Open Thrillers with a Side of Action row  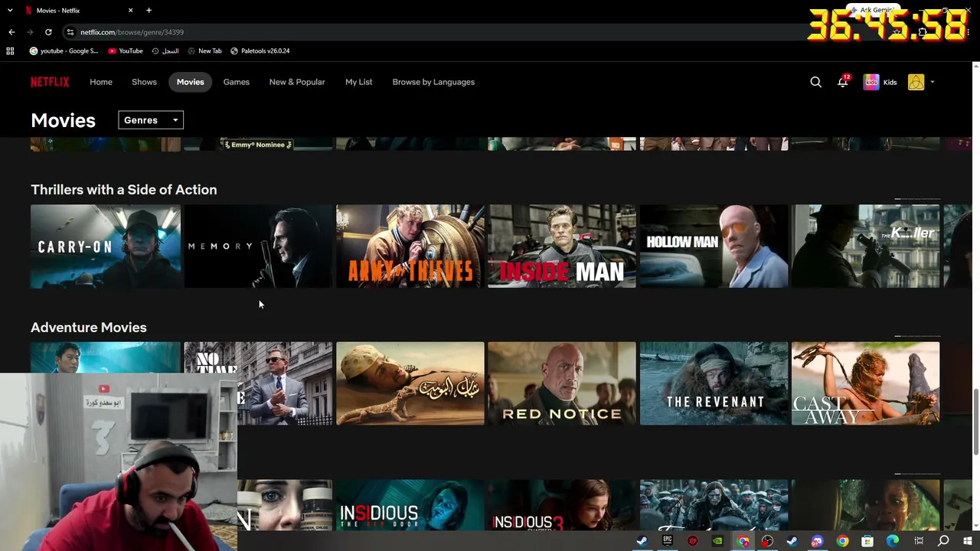(124, 190)
